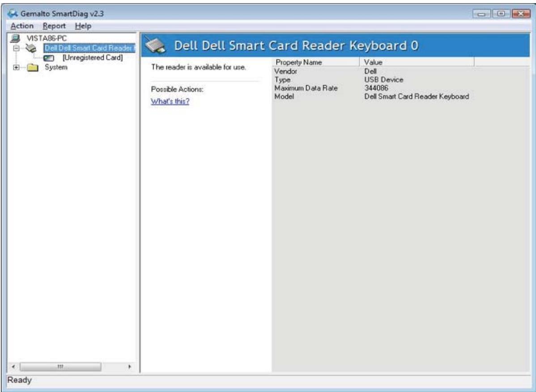Click the Property Name column header

point(315,62)
